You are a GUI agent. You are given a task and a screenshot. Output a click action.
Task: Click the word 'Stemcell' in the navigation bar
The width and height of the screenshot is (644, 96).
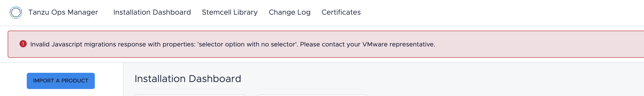(216, 12)
